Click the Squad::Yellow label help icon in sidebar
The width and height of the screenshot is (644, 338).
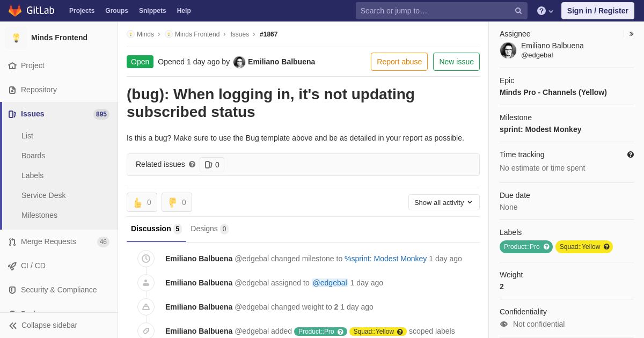(606, 247)
